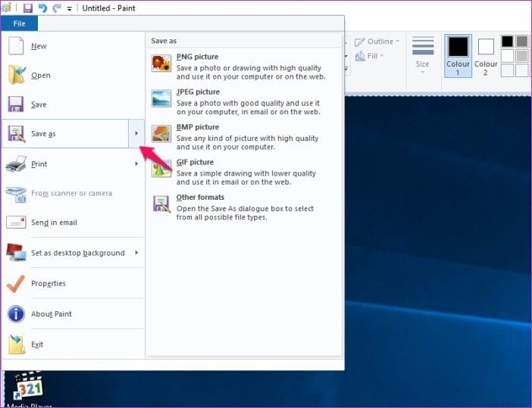
Task: Click the Exit icon
Action: [x=17, y=344]
